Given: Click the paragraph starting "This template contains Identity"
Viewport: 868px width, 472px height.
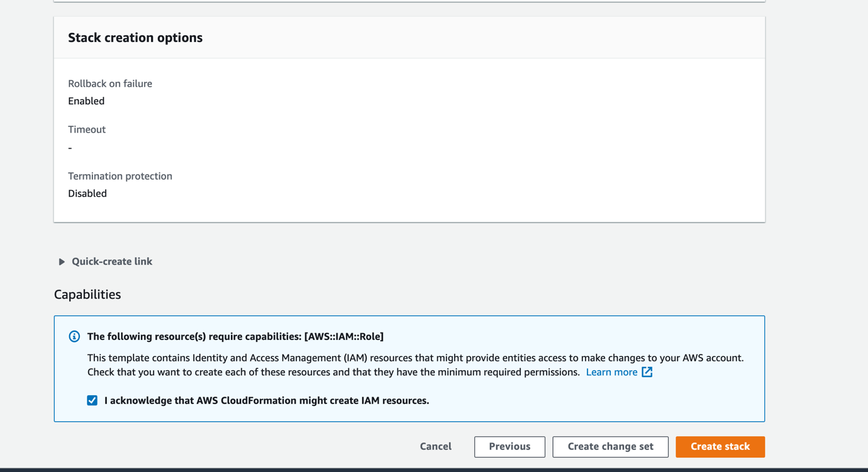Looking at the screenshot, I should (x=415, y=365).
